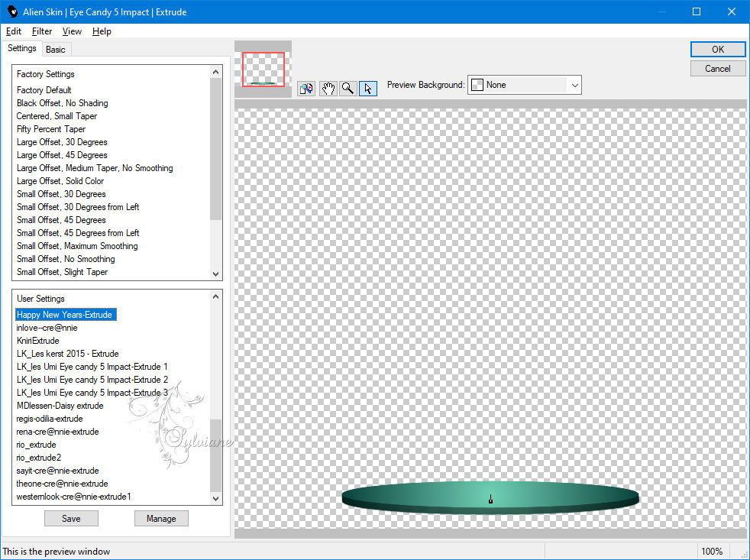
Task: Click the Cancel button
Action: pyautogui.click(x=717, y=69)
